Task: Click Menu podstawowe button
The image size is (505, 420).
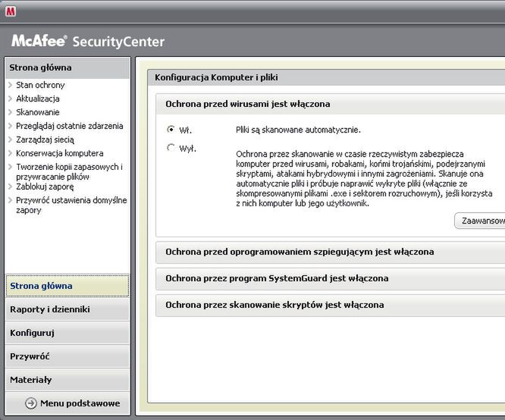Action: [80, 403]
